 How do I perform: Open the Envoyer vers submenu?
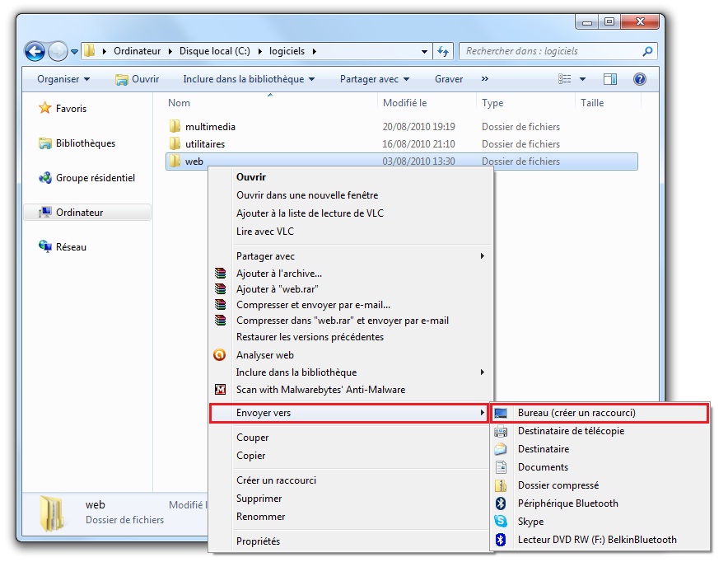348,413
